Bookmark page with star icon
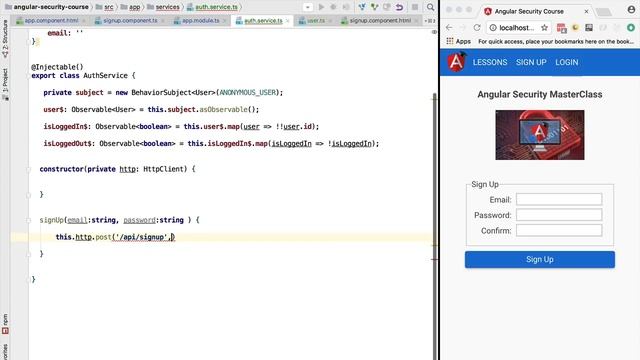 click(544, 28)
